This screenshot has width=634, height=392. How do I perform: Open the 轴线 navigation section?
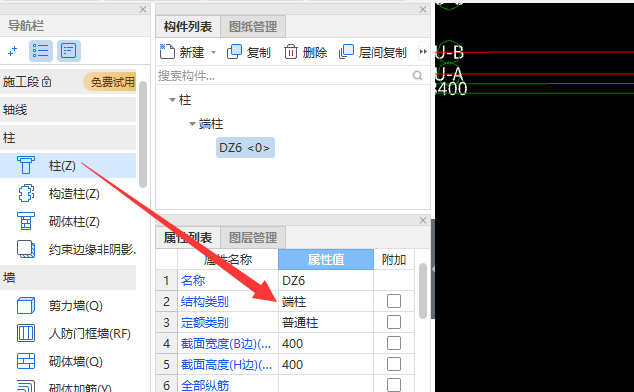(68, 110)
